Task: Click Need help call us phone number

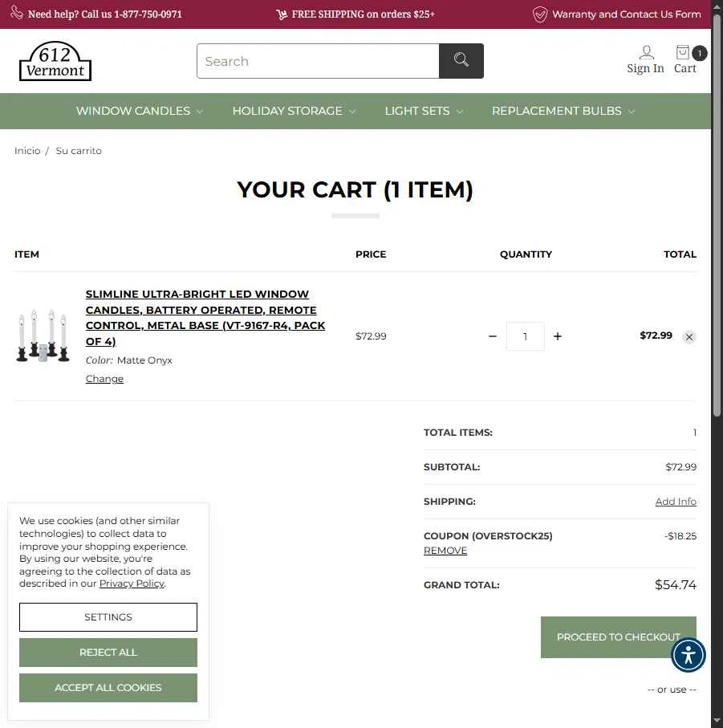Action: 105,14
